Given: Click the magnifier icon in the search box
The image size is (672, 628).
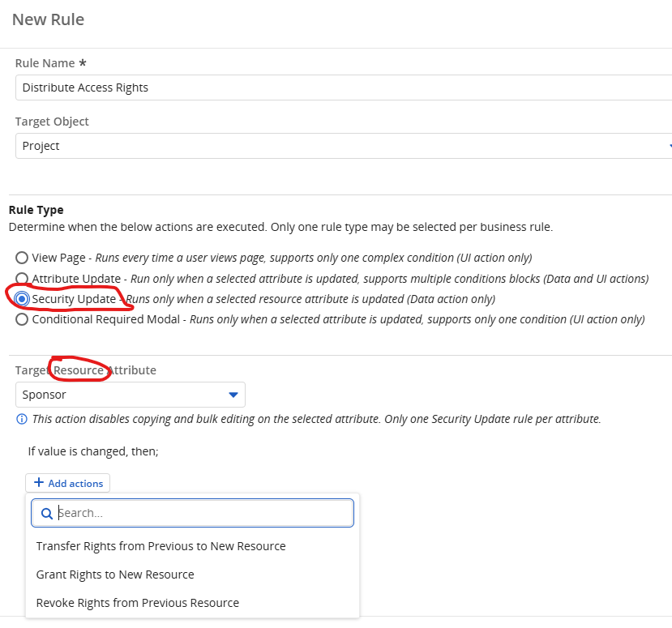Looking at the screenshot, I should click(x=47, y=513).
